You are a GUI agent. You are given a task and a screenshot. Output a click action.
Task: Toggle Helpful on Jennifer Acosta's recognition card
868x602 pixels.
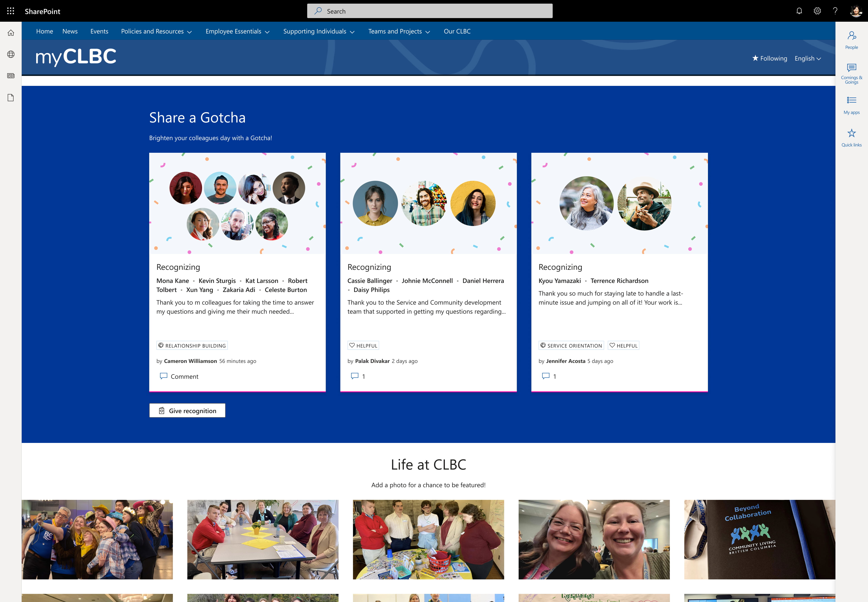[x=623, y=345]
